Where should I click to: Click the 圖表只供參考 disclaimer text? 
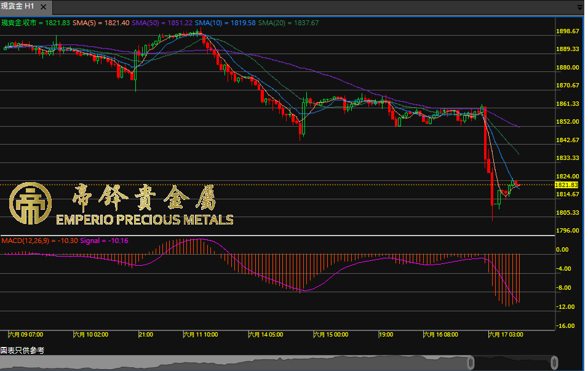[x=23, y=350]
